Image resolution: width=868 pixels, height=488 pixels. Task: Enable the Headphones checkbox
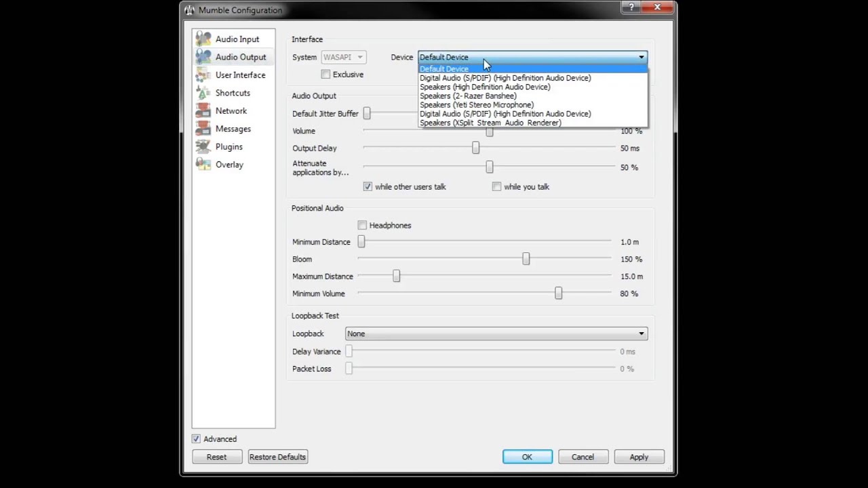(362, 225)
